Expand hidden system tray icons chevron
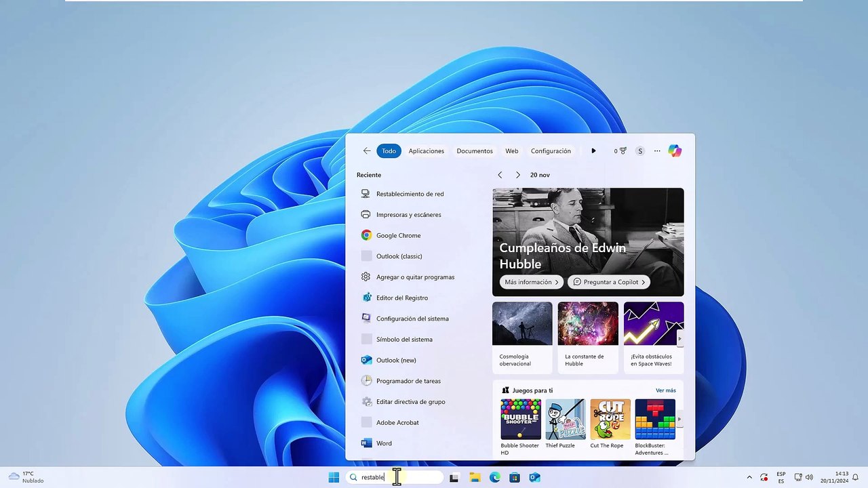Viewport: 868px width, 488px height. coord(749,477)
